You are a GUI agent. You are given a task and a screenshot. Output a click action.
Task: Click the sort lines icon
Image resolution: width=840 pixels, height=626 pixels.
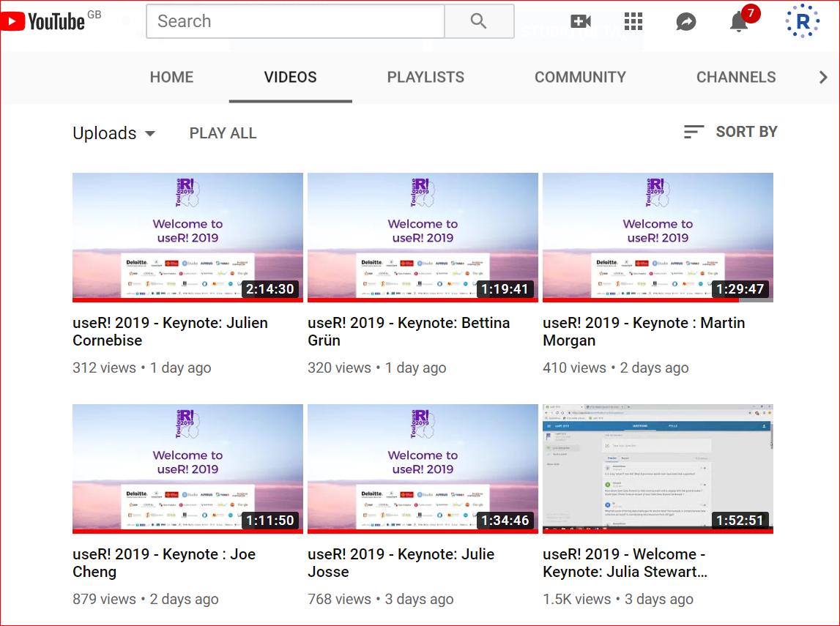[x=694, y=132]
